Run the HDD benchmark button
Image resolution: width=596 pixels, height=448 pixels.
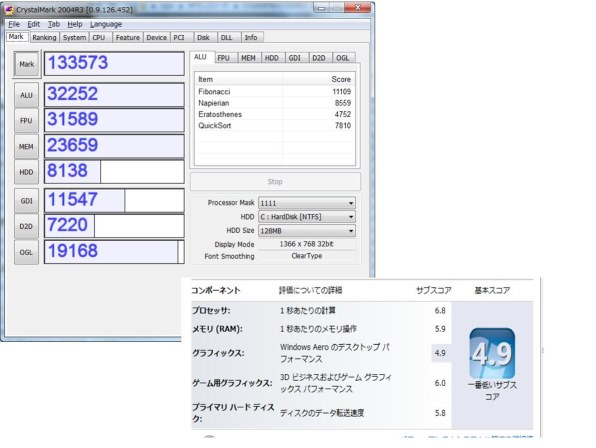pos(26,172)
